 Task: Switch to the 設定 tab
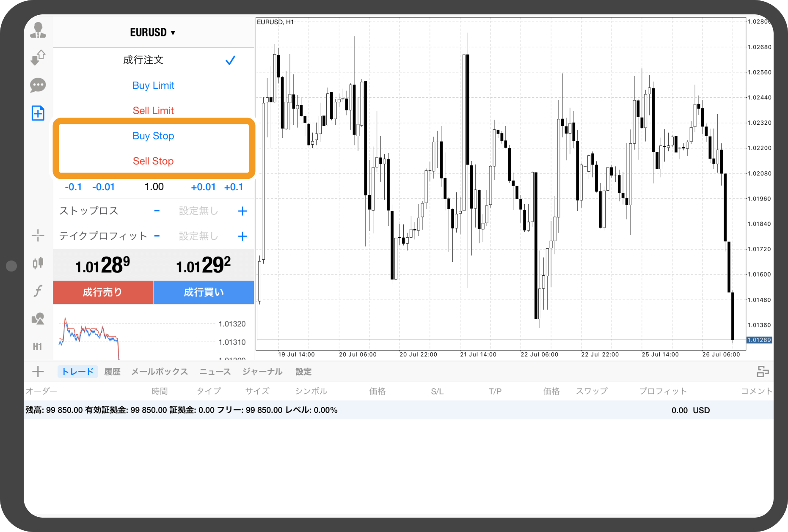pos(303,372)
